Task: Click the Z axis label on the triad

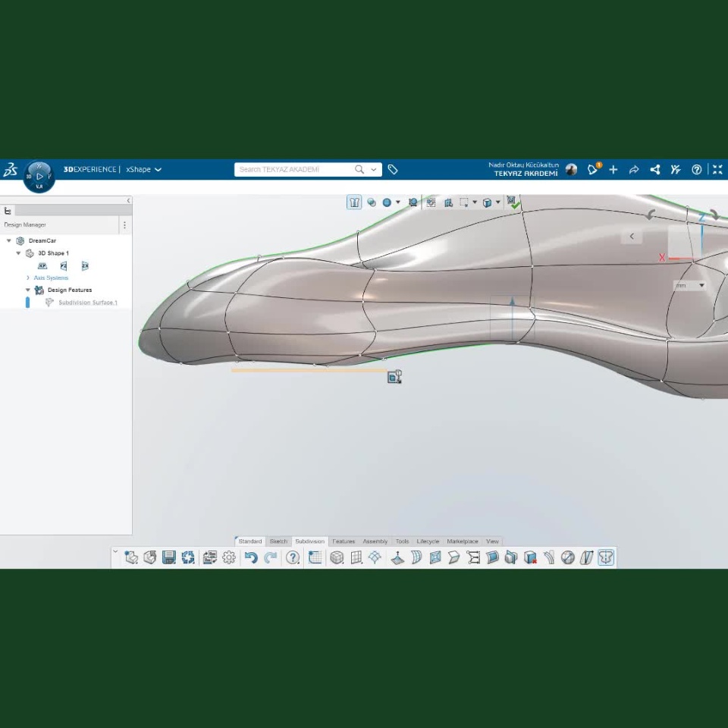Action: click(x=702, y=218)
